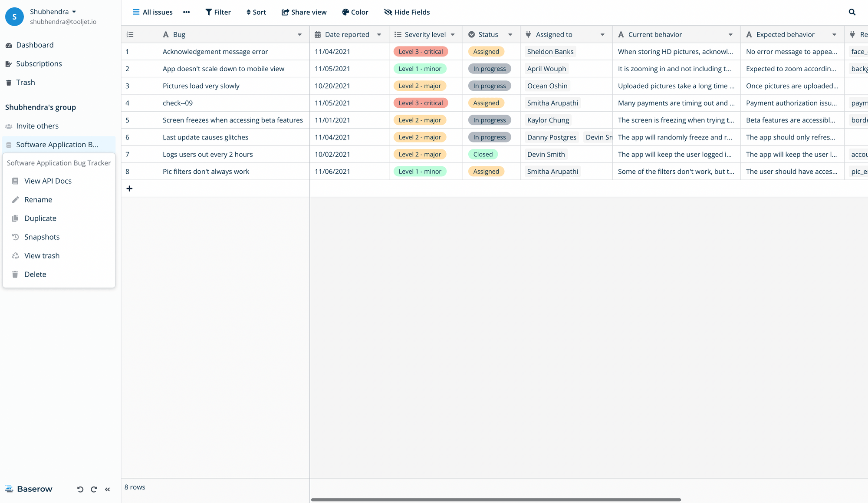Viewport: 868px width, 503px height.
Task: Open view options three-dots icon
Action: point(186,12)
